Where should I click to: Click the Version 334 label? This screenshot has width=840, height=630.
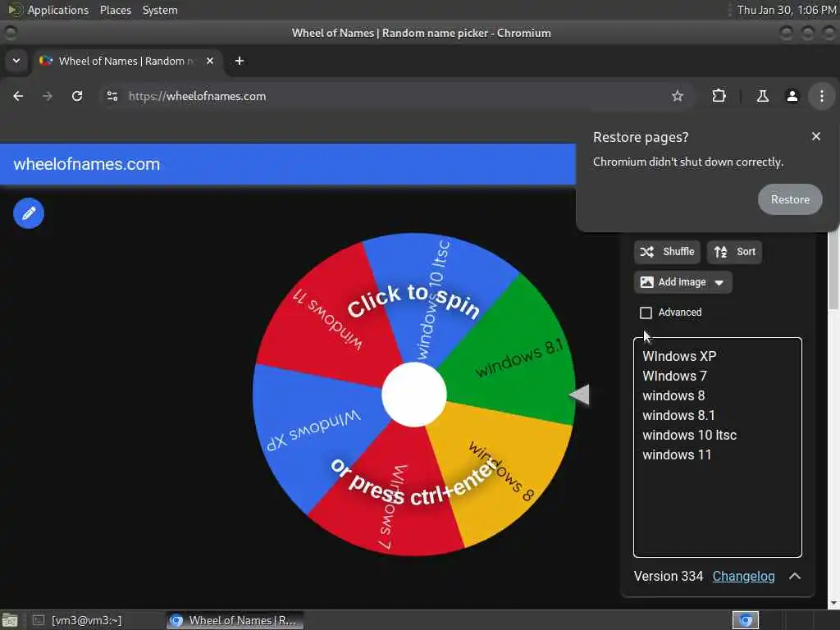point(668,576)
